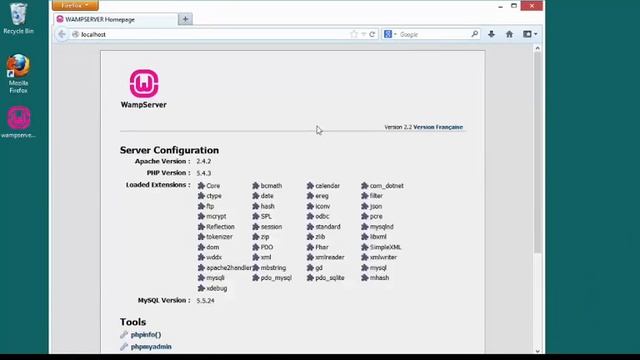Click the puzzle icon next to com_dotnet
This screenshot has height=360, width=640.
(364, 186)
